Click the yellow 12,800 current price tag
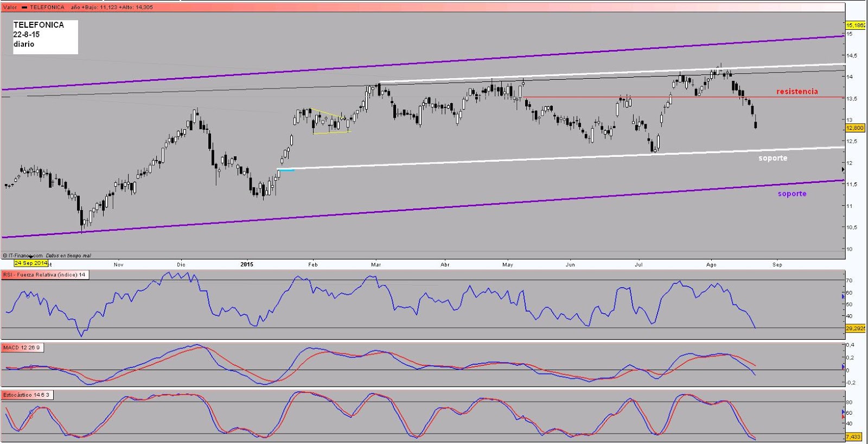The image size is (868, 444). (854, 128)
